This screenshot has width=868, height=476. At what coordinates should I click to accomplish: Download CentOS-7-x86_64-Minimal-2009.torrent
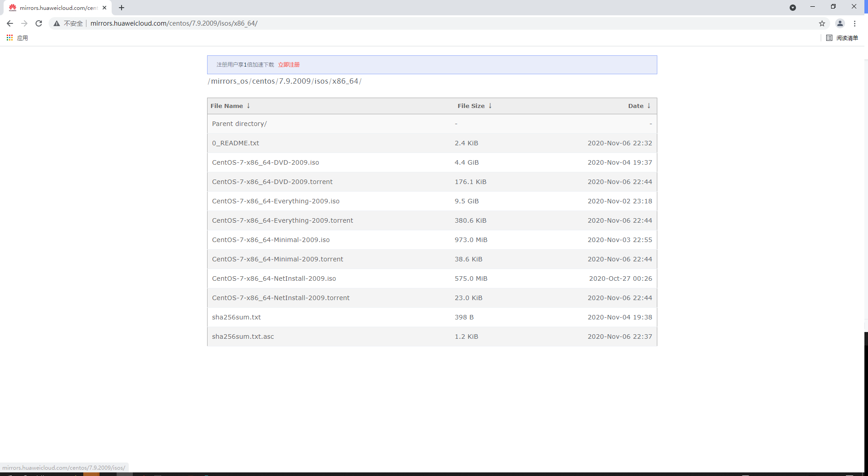click(x=277, y=259)
